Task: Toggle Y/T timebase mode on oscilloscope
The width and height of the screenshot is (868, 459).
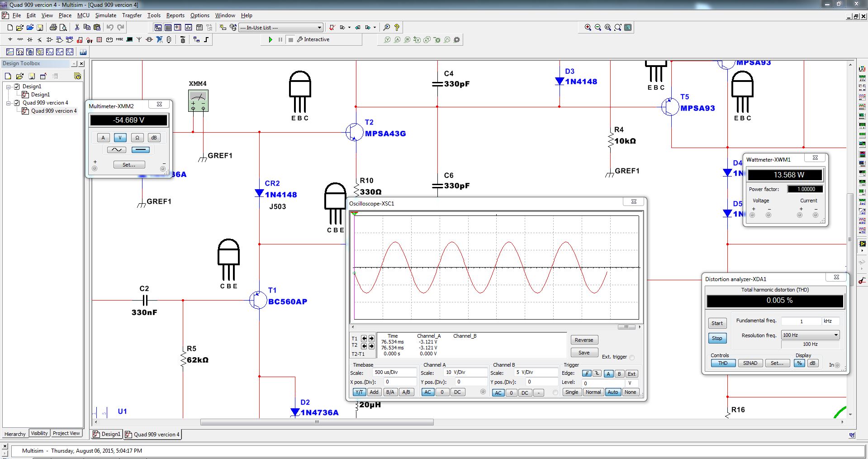Action: click(x=359, y=392)
